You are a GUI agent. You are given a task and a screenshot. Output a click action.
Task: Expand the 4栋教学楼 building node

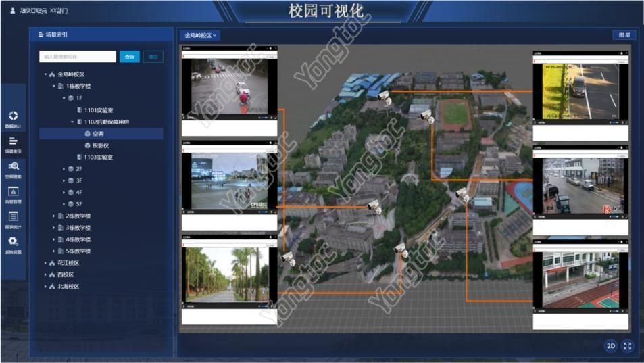(x=54, y=239)
